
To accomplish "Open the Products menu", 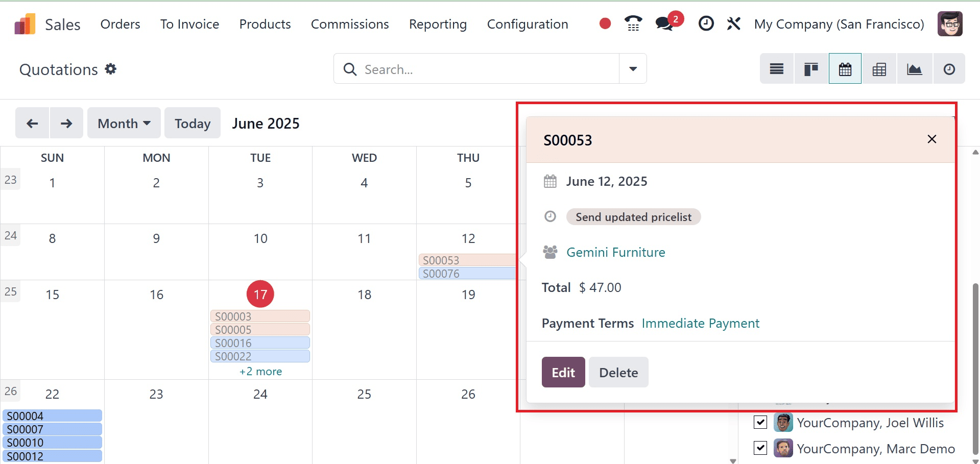I will click(x=265, y=24).
